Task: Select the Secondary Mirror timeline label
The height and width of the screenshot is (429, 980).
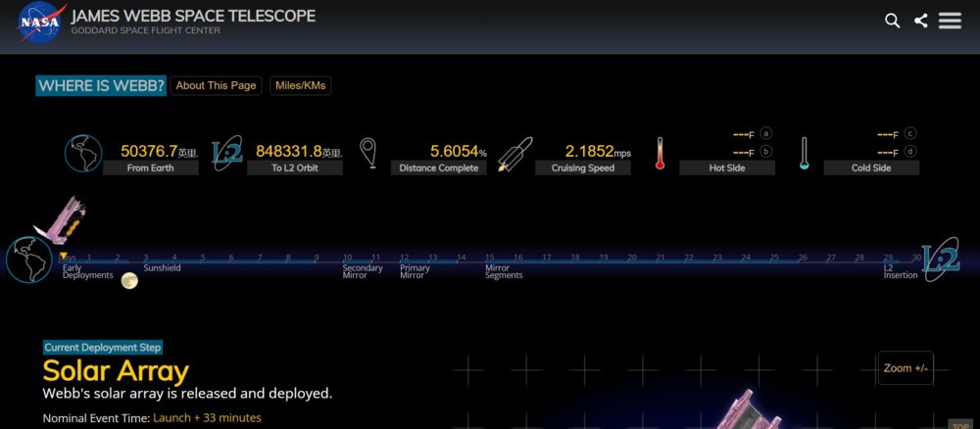Action: pyautogui.click(x=363, y=271)
